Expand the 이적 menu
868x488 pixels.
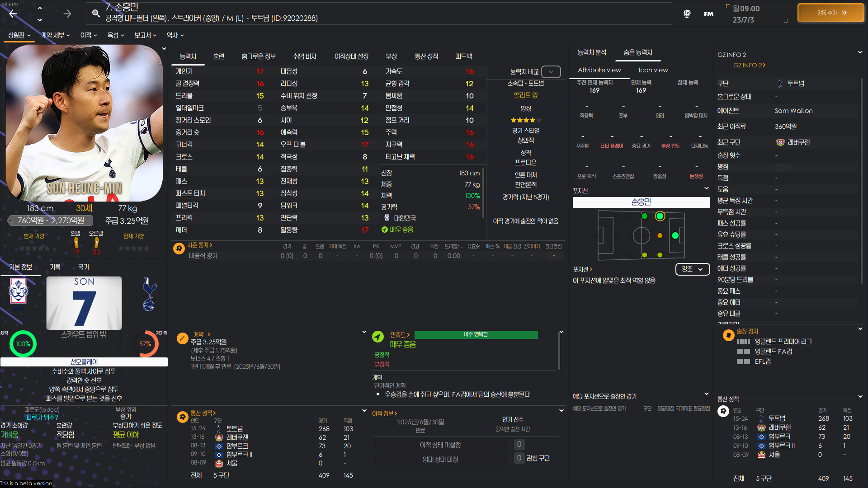click(x=89, y=35)
